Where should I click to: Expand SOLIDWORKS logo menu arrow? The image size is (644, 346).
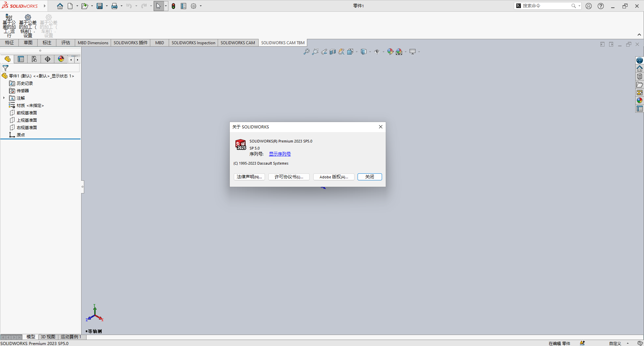pyautogui.click(x=44, y=6)
